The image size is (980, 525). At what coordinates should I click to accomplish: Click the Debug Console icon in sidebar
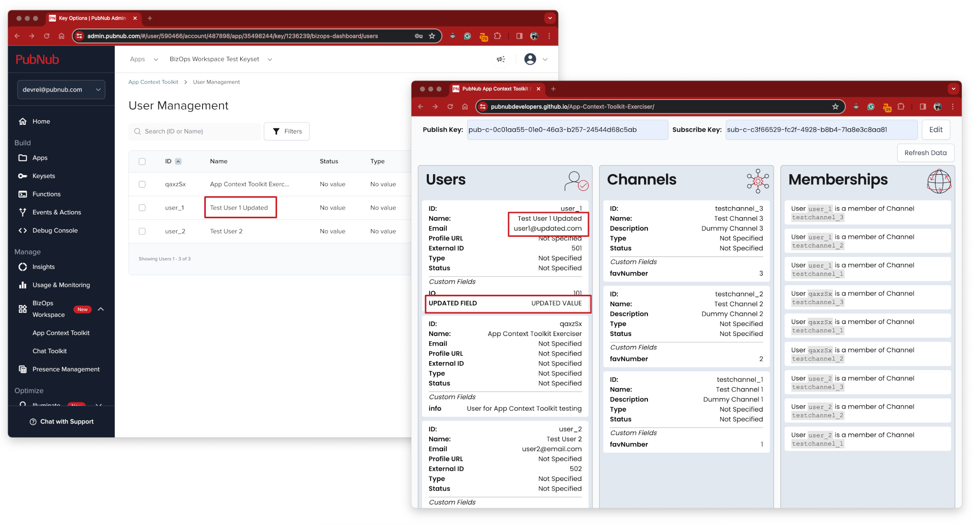point(22,230)
